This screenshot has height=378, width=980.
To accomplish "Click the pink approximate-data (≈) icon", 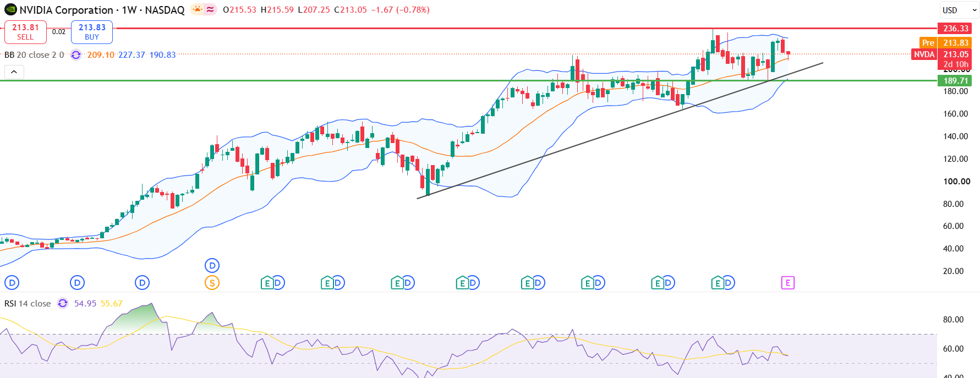I will click(210, 9).
